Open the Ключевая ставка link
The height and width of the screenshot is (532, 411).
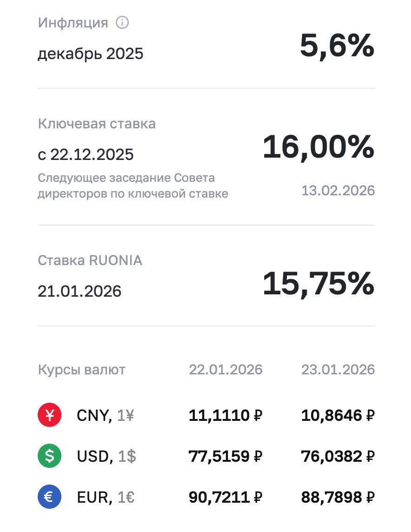[x=97, y=124]
